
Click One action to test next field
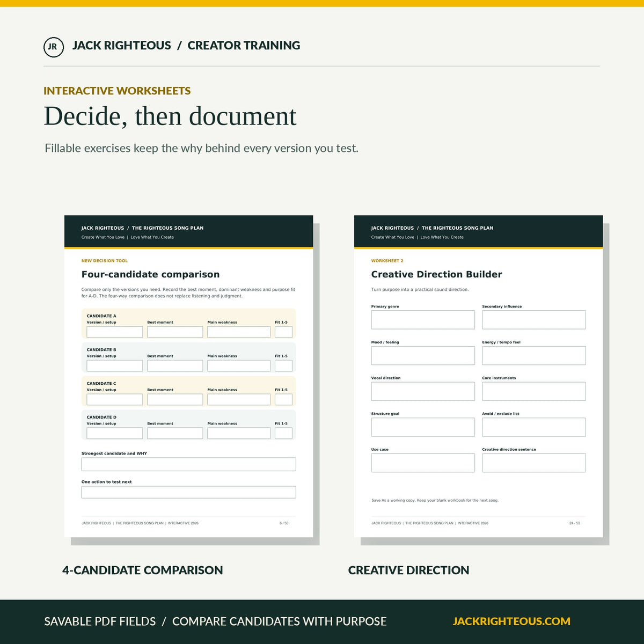click(x=188, y=492)
